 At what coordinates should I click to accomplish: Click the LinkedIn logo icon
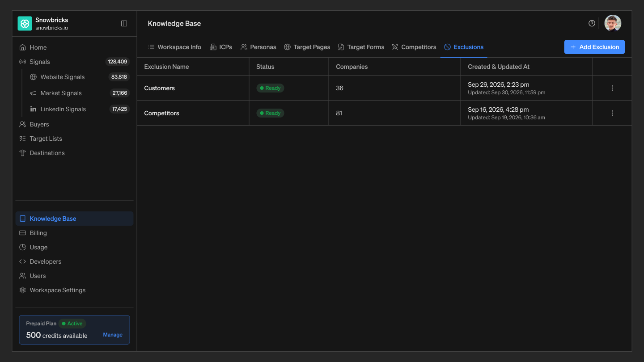coord(33,109)
